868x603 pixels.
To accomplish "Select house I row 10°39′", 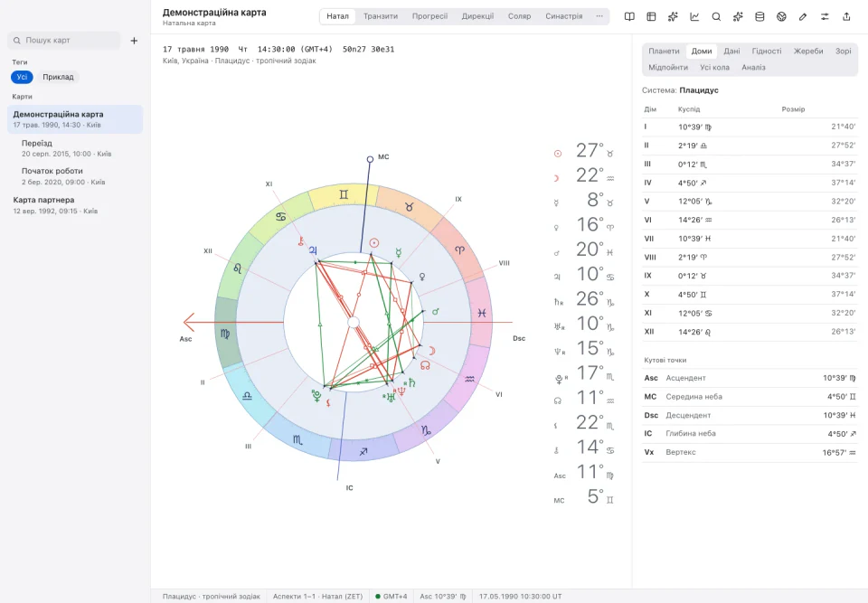I will (x=750, y=127).
